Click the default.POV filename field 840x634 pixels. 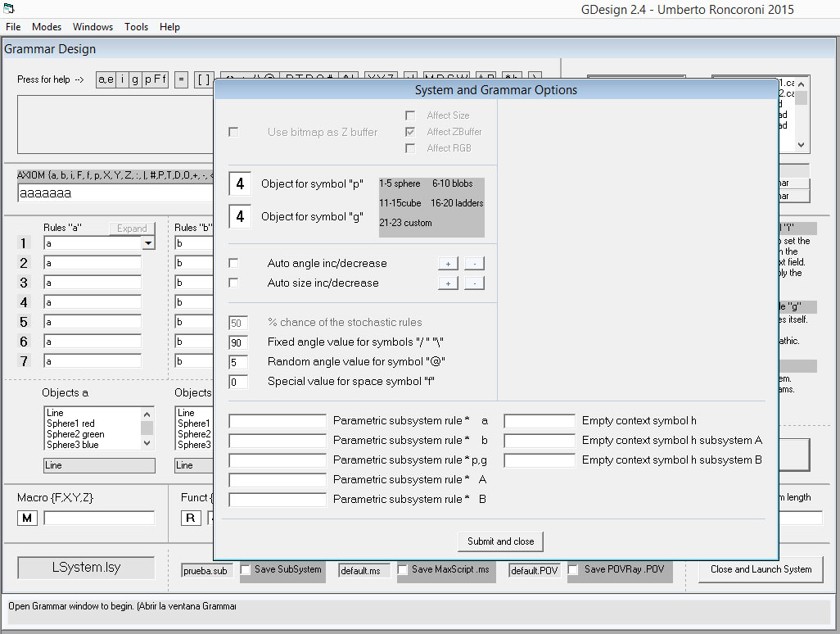535,571
